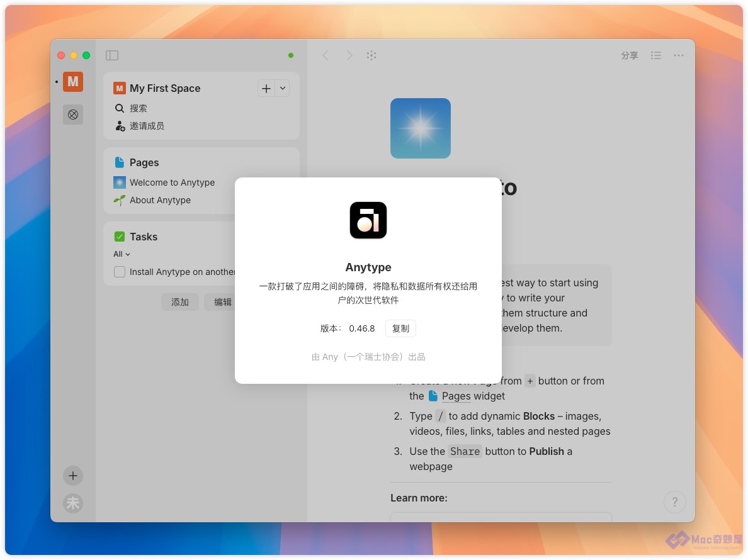Click the green sync status dot

[x=291, y=55]
